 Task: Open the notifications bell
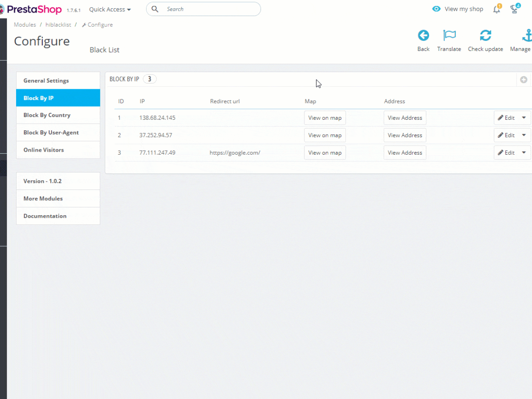pos(497,9)
